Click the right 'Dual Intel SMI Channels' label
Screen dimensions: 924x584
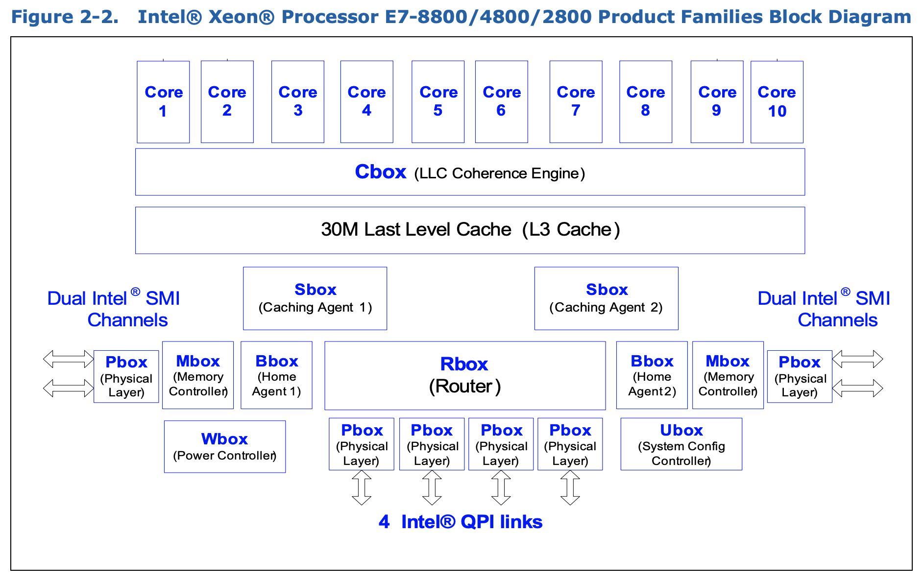pos(824,309)
